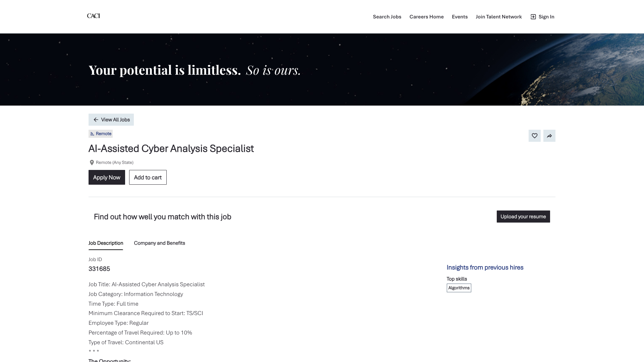The height and width of the screenshot is (362, 644).
Task: Add this job to cart
Action: pos(148,177)
